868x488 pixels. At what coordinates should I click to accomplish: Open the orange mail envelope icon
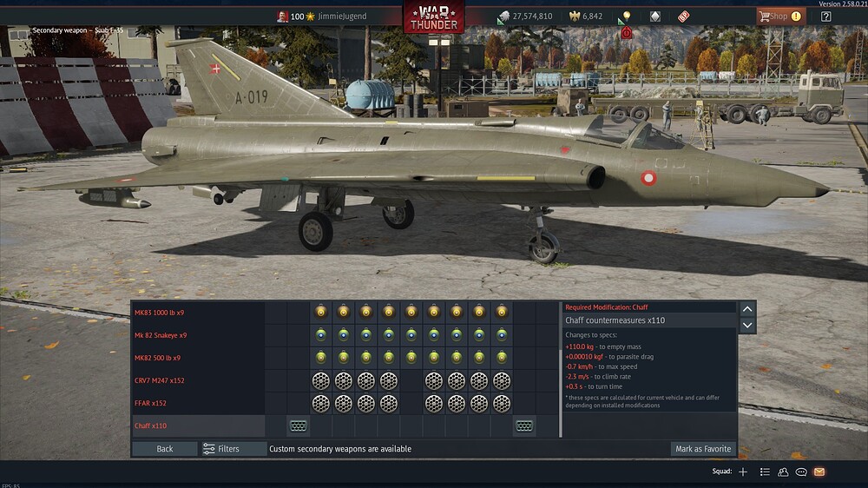[819, 472]
